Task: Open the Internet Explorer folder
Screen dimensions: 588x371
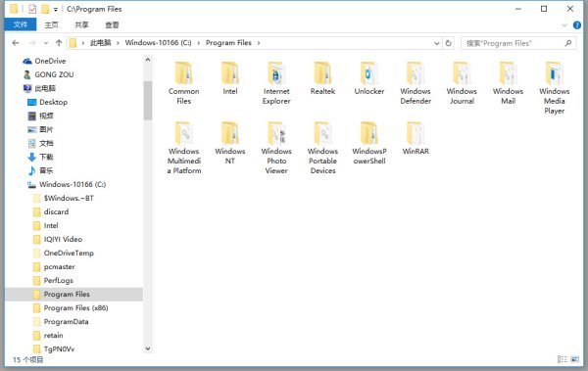Action: (x=276, y=83)
